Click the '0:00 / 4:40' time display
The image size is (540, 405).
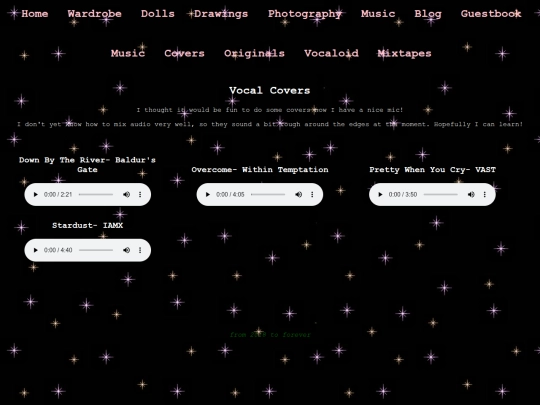click(58, 250)
